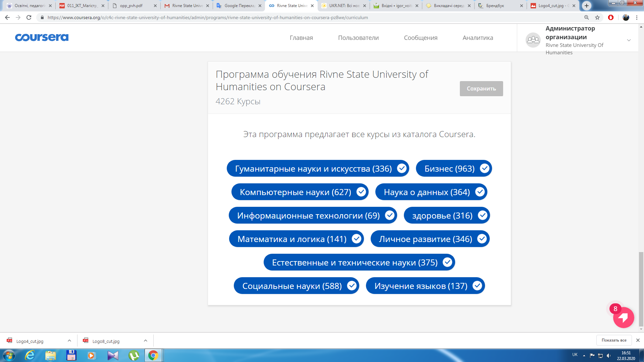The width and height of the screenshot is (644, 362).
Task: Toggle Естественные и технические науки (375) category
Action: point(359,262)
